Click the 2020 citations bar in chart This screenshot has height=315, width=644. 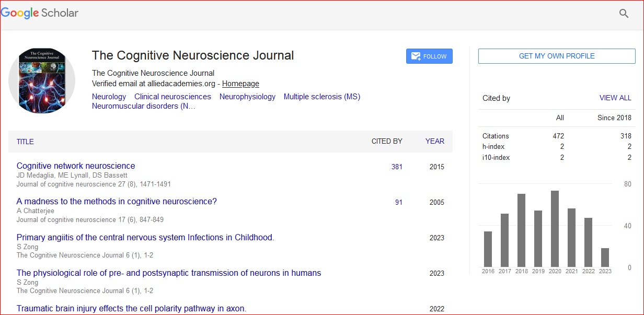555,229
